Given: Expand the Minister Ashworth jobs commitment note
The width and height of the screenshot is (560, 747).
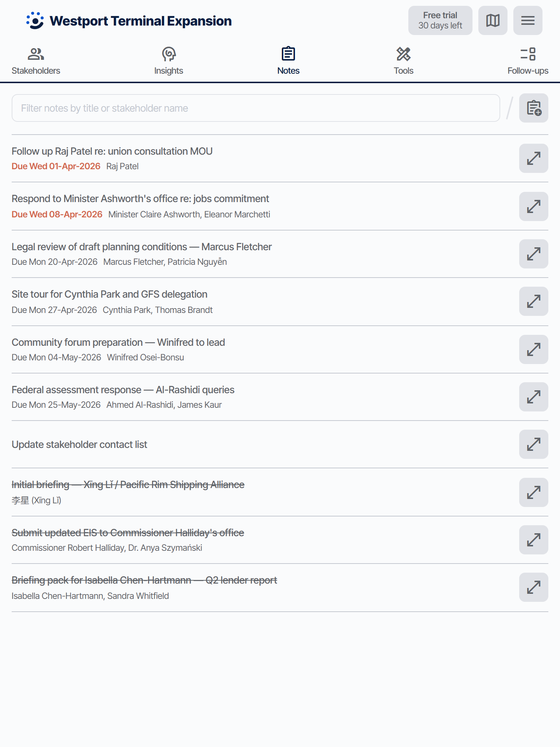Looking at the screenshot, I should tap(533, 206).
